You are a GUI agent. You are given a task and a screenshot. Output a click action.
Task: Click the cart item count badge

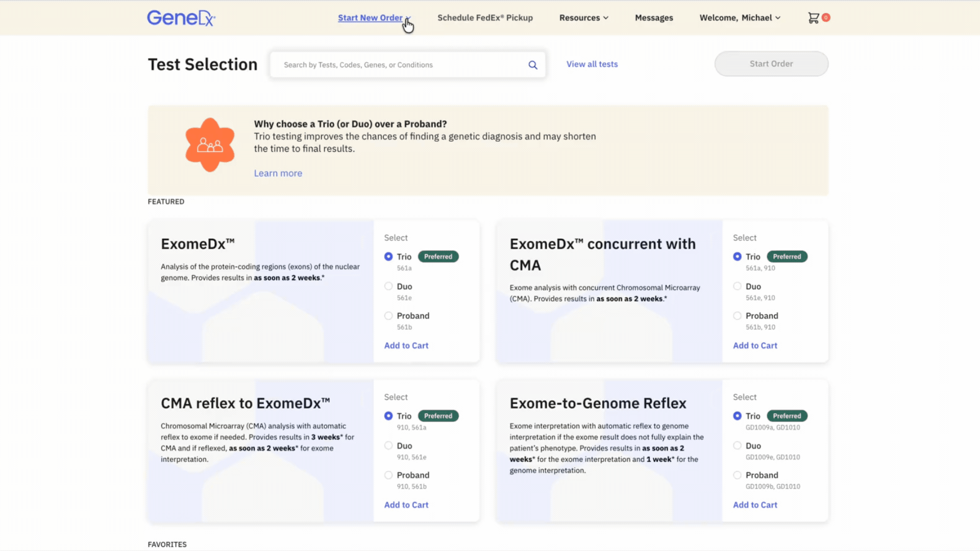pos(826,17)
